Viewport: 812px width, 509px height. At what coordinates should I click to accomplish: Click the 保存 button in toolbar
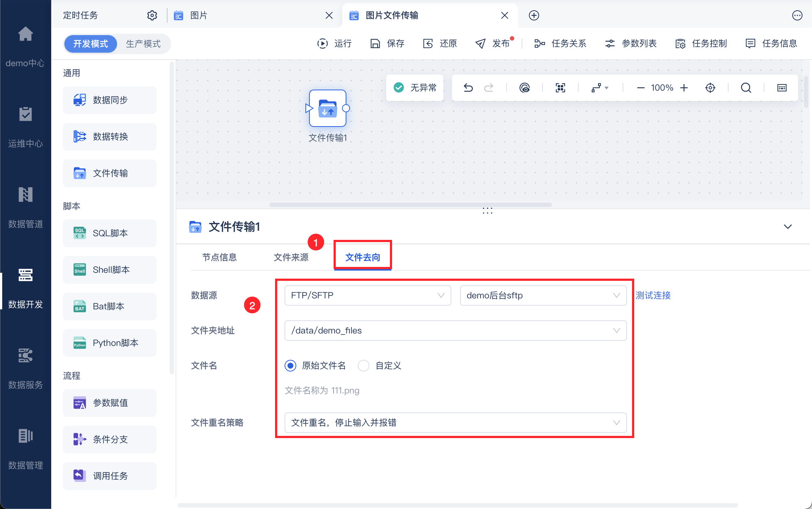point(387,44)
